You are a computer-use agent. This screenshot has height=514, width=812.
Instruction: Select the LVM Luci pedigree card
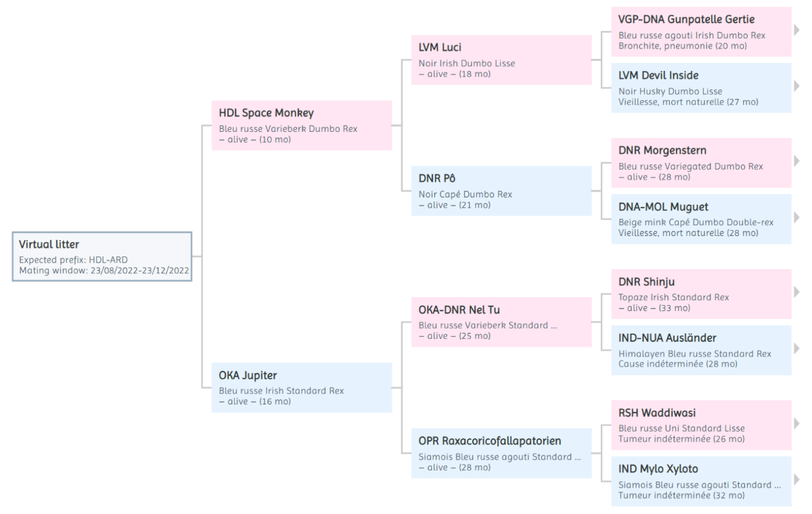pos(501,60)
